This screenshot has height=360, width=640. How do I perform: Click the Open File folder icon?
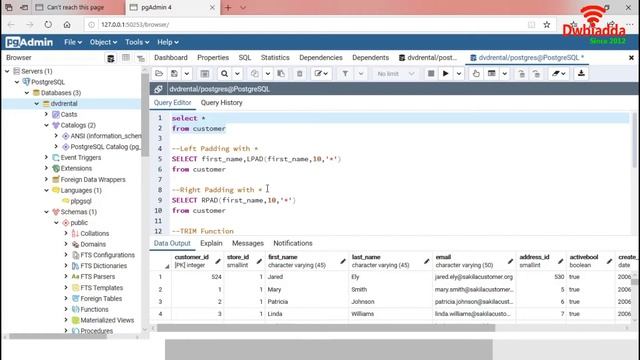pyautogui.click(x=159, y=73)
